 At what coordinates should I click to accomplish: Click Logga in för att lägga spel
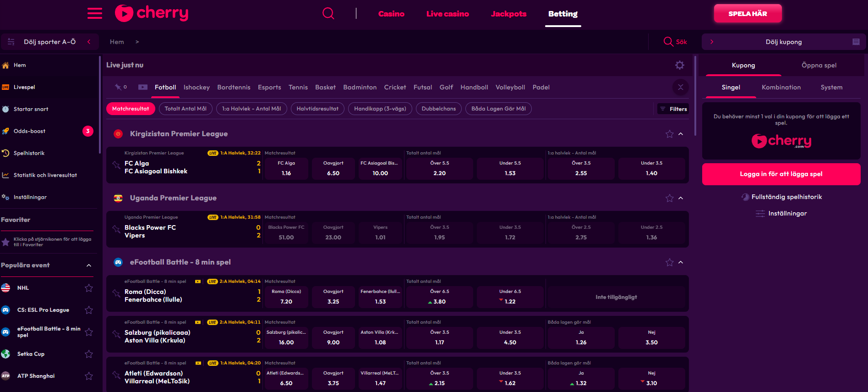click(781, 174)
